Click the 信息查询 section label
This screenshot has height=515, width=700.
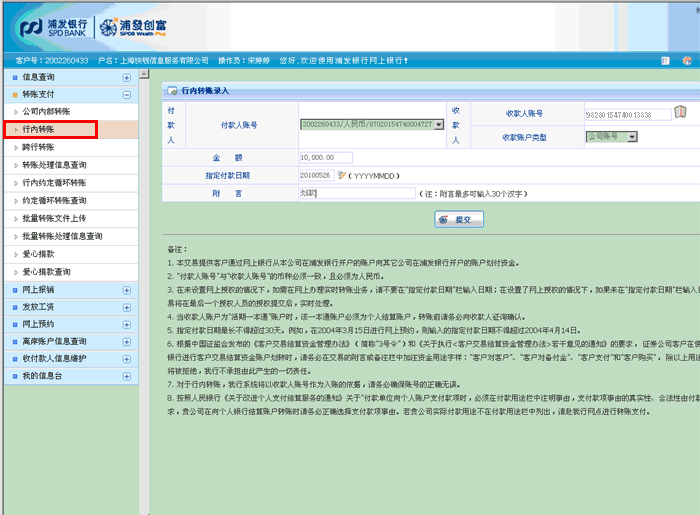[38, 77]
